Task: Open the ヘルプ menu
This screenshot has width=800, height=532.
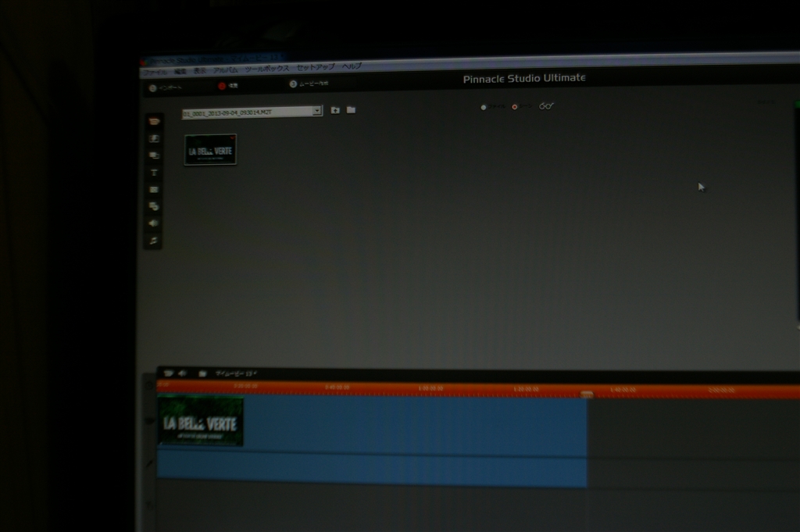Action: (x=352, y=66)
